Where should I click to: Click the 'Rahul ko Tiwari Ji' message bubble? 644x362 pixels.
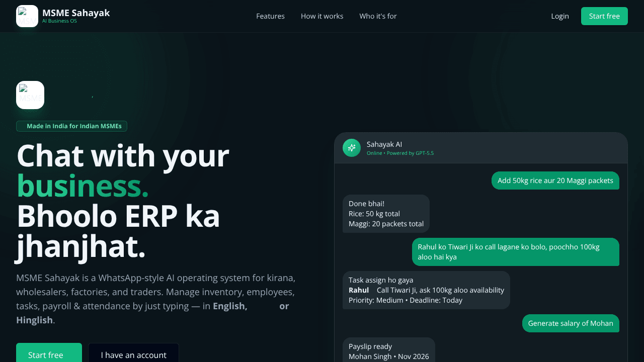click(516, 252)
